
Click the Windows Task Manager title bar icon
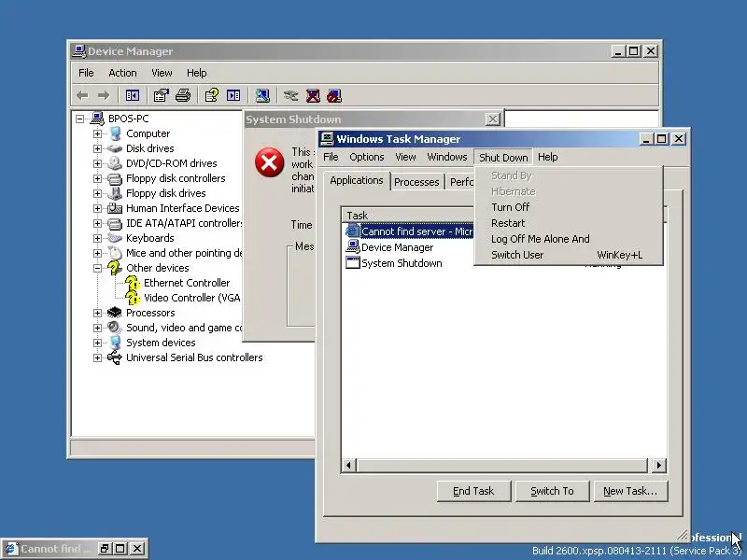(x=328, y=138)
